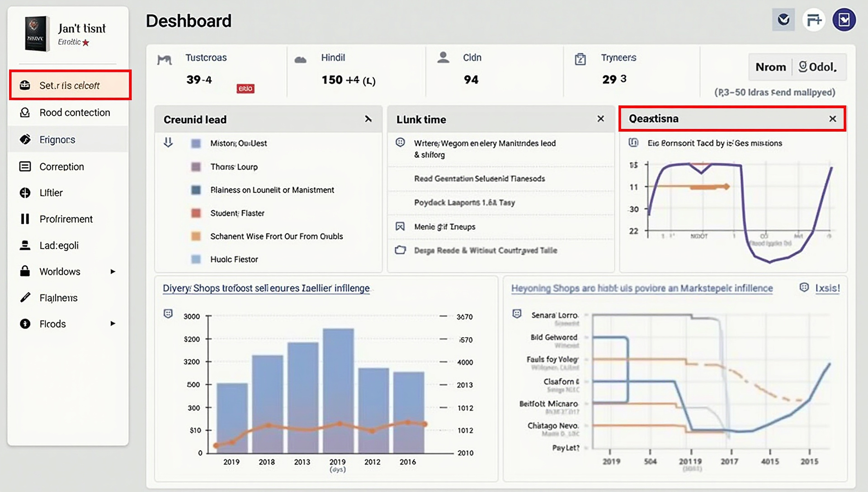This screenshot has width=868, height=492.
Task: Toggle the blue square next to Mistorg Ou-Uest
Action: [196, 143]
